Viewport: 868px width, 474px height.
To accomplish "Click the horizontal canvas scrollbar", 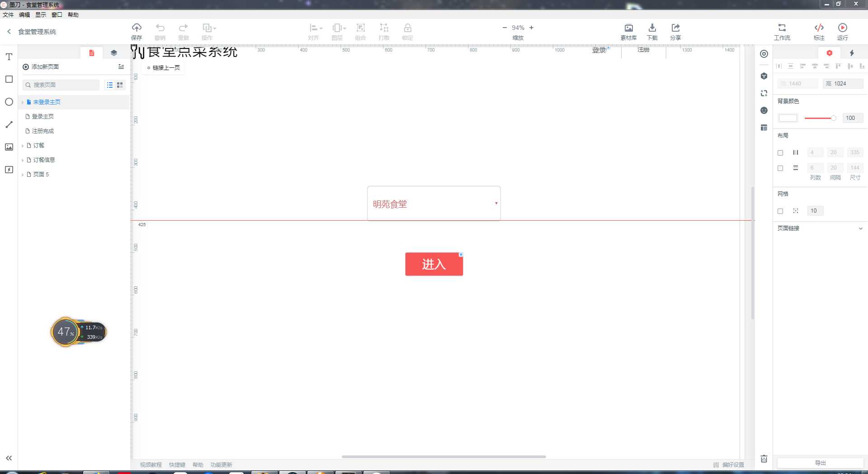I will (444, 457).
